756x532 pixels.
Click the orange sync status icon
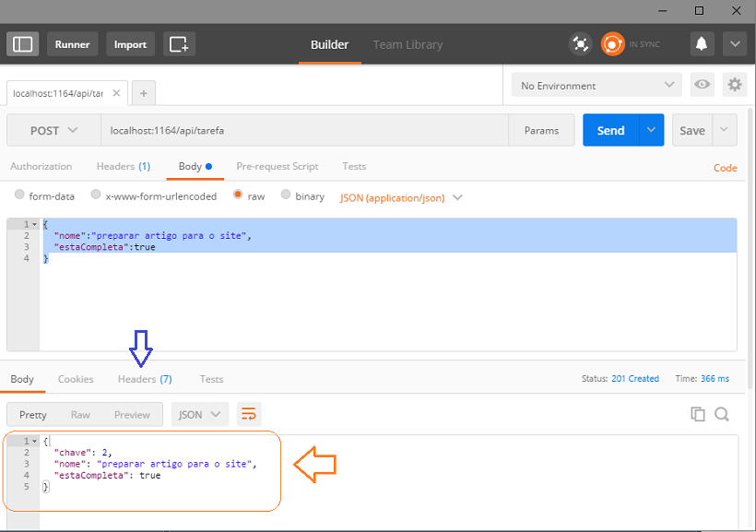pyautogui.click(x=612, y=44)
